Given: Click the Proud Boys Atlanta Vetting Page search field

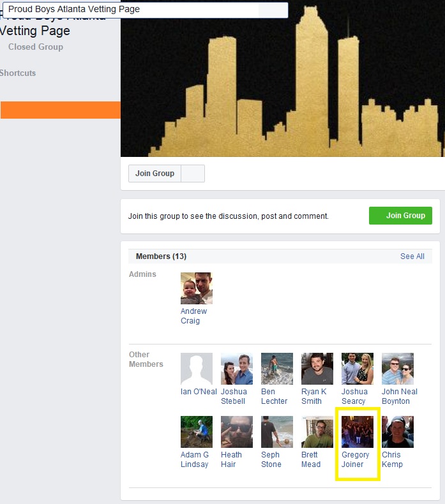Looking at the screenshot, I should pyautogui.click(x=146, y=10).
